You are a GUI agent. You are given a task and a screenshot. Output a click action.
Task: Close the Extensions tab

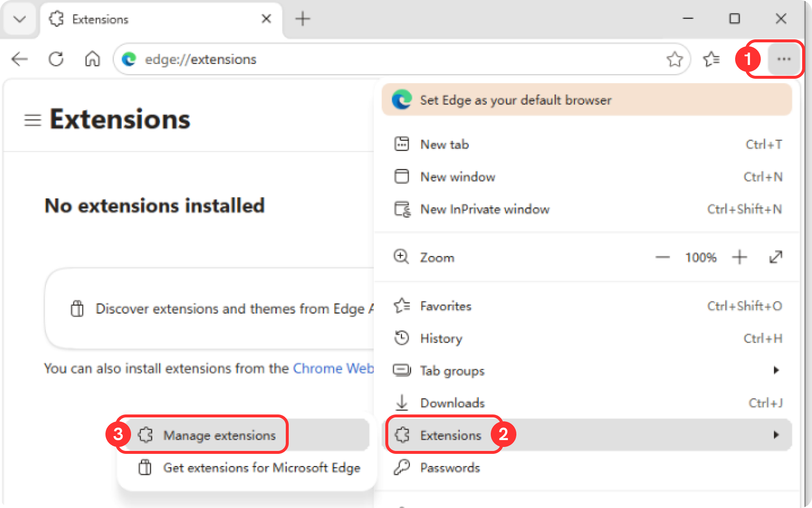pos(267,19)
